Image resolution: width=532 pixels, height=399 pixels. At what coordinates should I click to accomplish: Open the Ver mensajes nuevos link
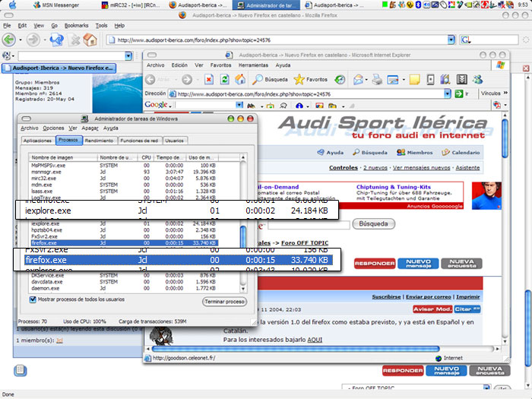tap(421, 168)
